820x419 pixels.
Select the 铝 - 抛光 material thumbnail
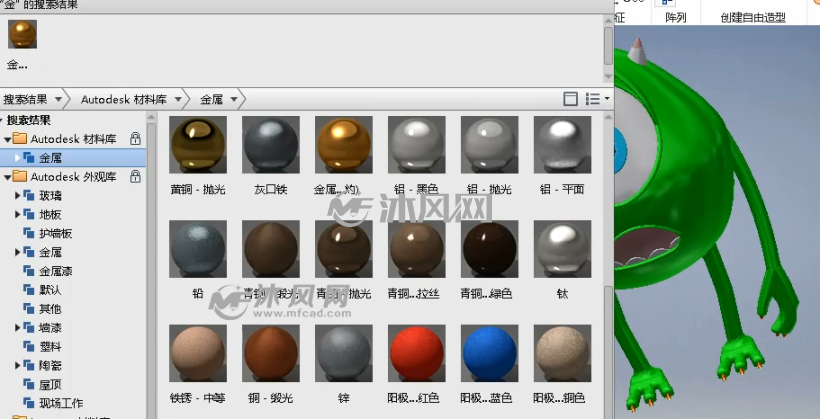tap(489, 144)
